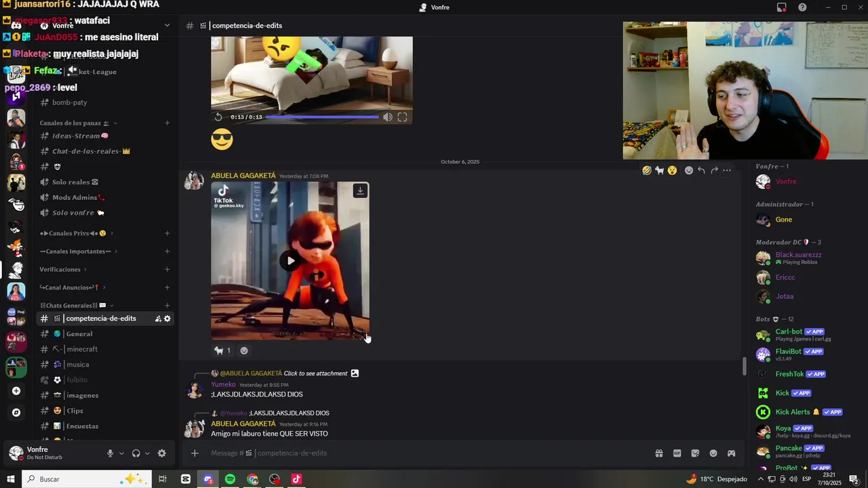This screenshot has width=868, height=488.
Task: Open the bomb-paty channel
Action: coord(105,102)
